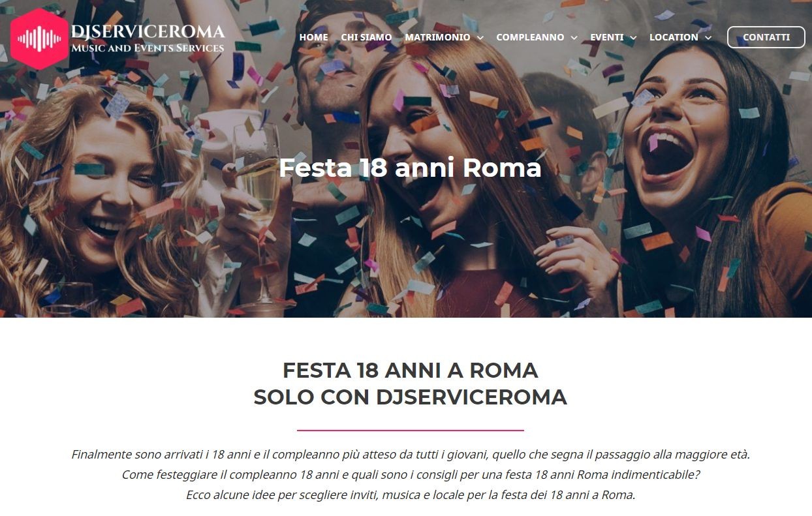Click the pink hexagon soundwave logo icon
Screen dimensions: 812x516
pos(39,38)
